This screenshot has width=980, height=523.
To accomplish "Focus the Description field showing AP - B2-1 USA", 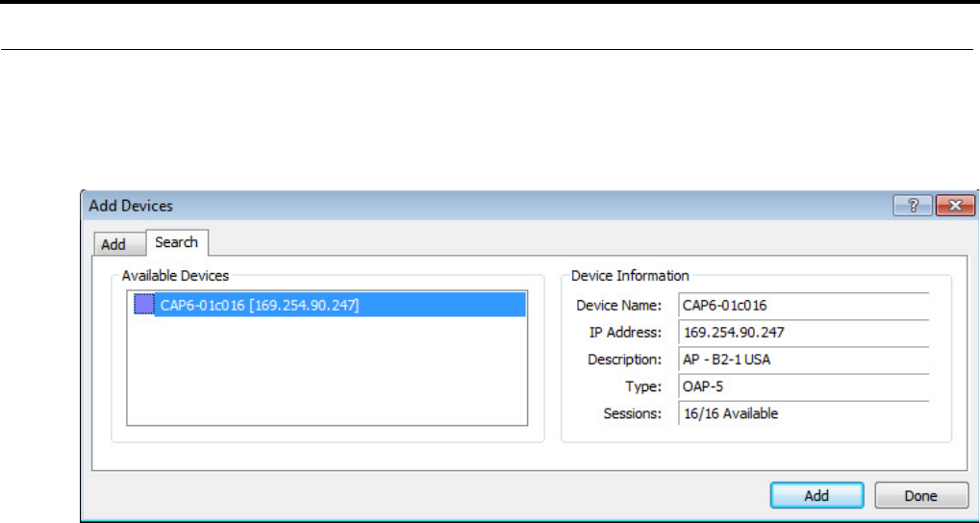I will pyautogui.click(x=802, y=360).
